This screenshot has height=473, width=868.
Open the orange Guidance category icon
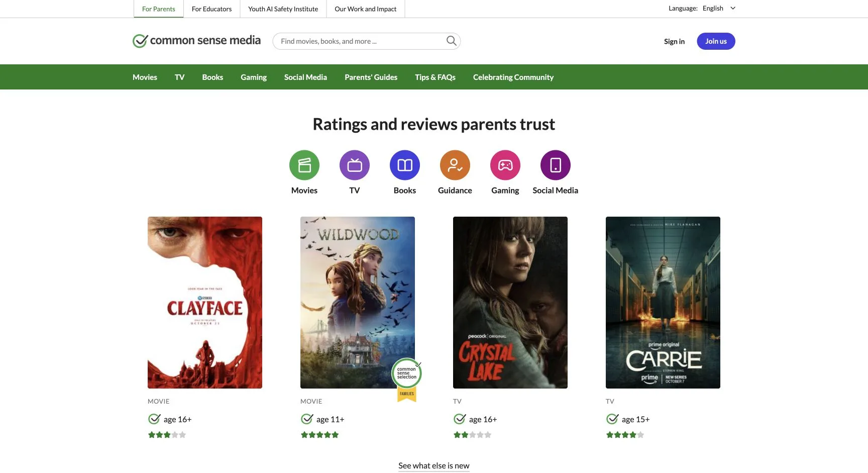(x=455, y=165)
